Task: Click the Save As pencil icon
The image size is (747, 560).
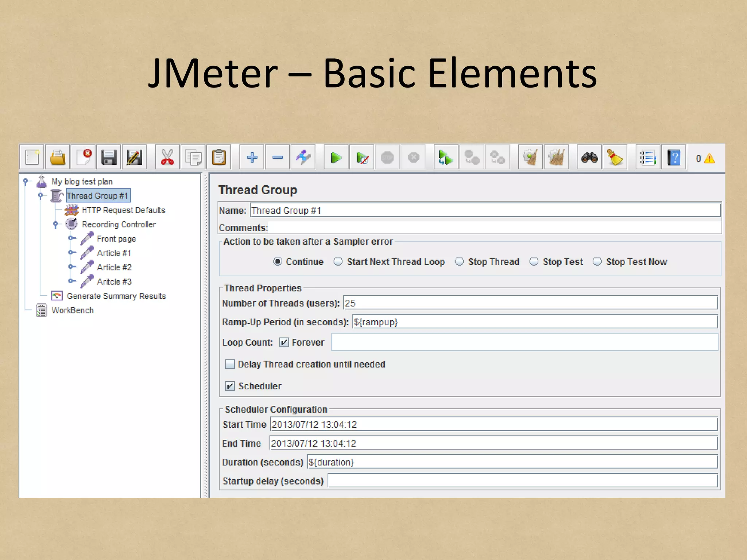Action: click(x=134, y=157)
